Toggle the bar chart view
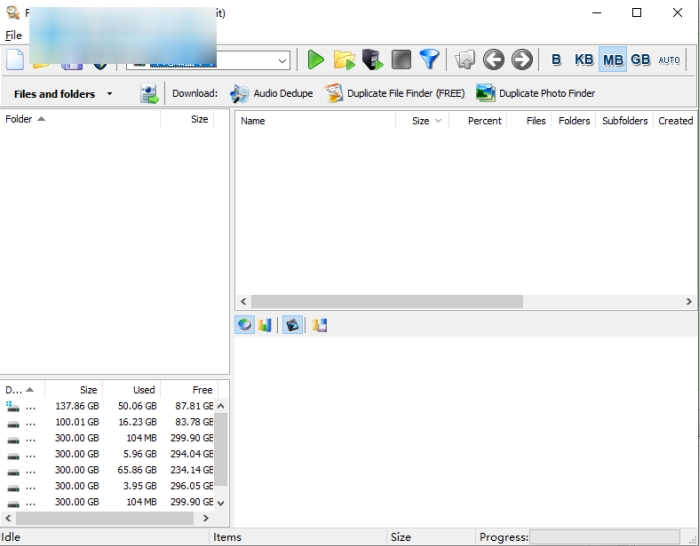This screenshot has width=700, height=546. 265,325
